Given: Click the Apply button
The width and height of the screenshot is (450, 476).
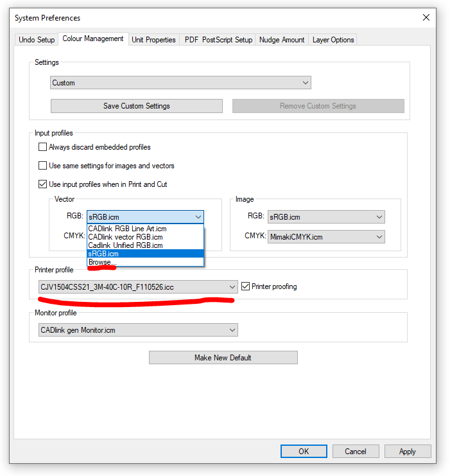Looking at the screenshot, I should coord(408,452).
